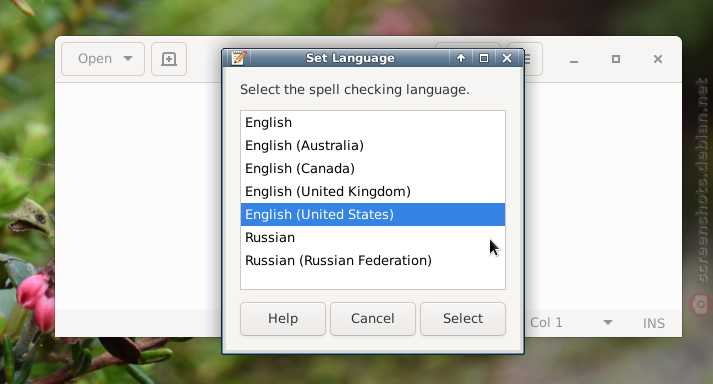This screenshot has height=384, width=713.
Task: Cancel the Set Language dialog
Action: 373,319
